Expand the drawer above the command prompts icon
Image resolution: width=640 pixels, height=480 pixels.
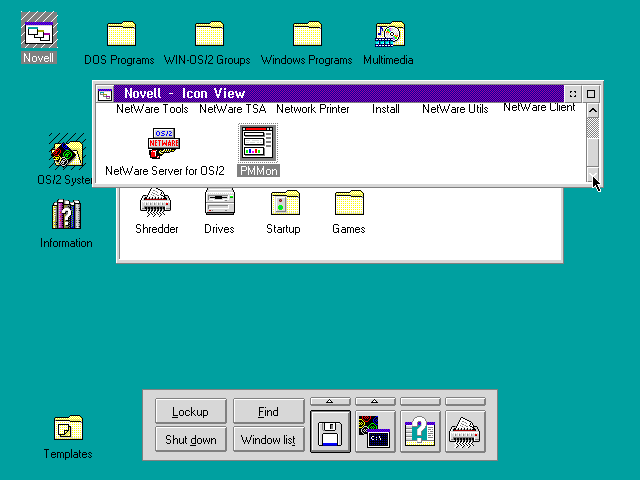[375, 402]
